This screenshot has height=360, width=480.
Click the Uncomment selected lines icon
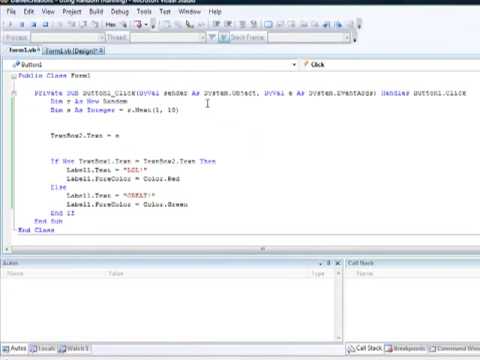coord(254,24)
